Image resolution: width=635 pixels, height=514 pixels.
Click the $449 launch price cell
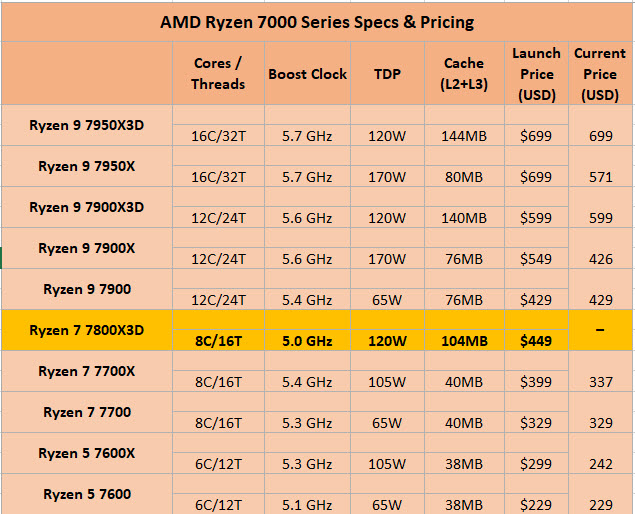coord(536,341)
